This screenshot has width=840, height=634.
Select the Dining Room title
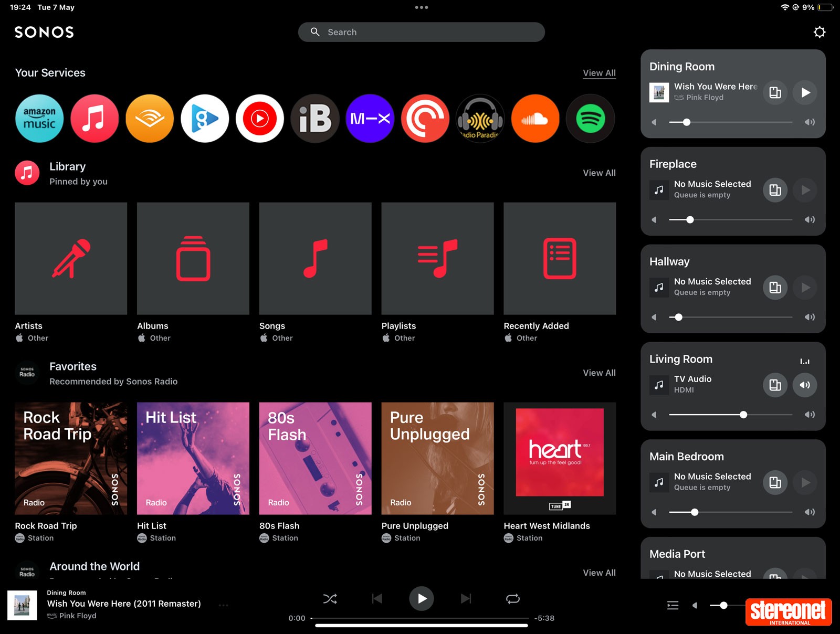pyautogui.click(x=681, y=67)
